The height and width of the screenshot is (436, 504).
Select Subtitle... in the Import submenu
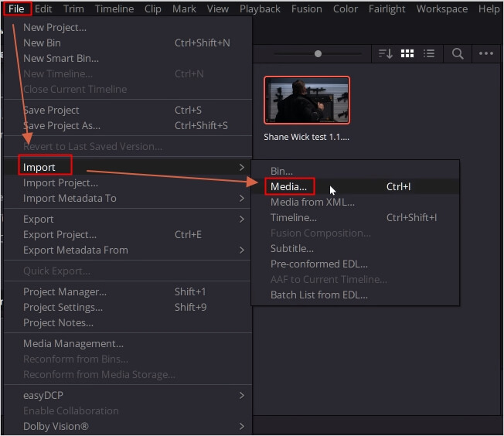(291, 248)
